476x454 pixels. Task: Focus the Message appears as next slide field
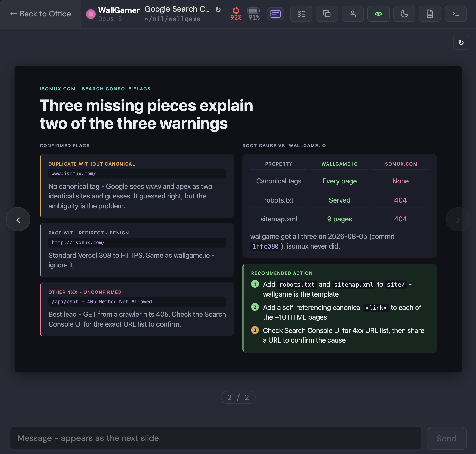(x=216, y=438)
